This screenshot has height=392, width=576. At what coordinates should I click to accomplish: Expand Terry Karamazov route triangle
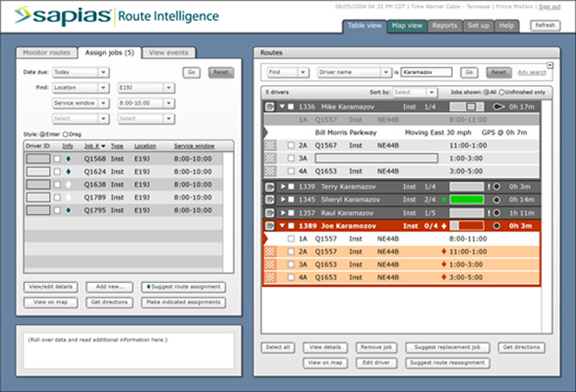point(283,187)
